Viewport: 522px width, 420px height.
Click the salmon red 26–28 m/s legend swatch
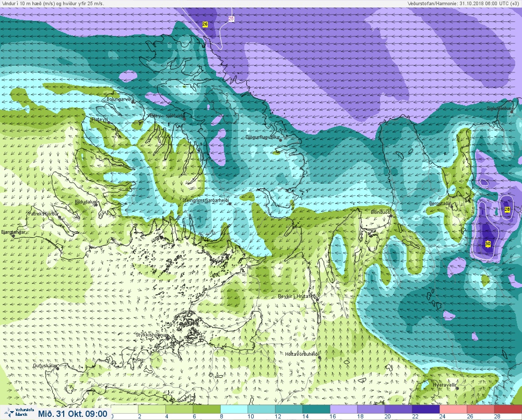[x=481, y=409]
